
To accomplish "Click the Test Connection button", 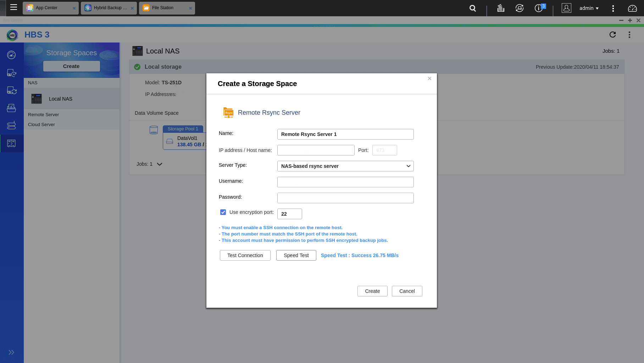I will click(245, 255).
